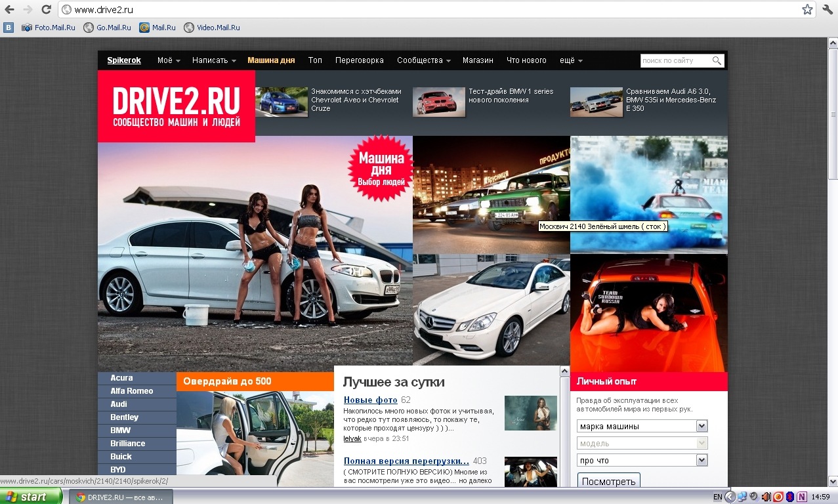Open the Сравниваем Audi A6 3.0 article link

(x=671, y=100)
